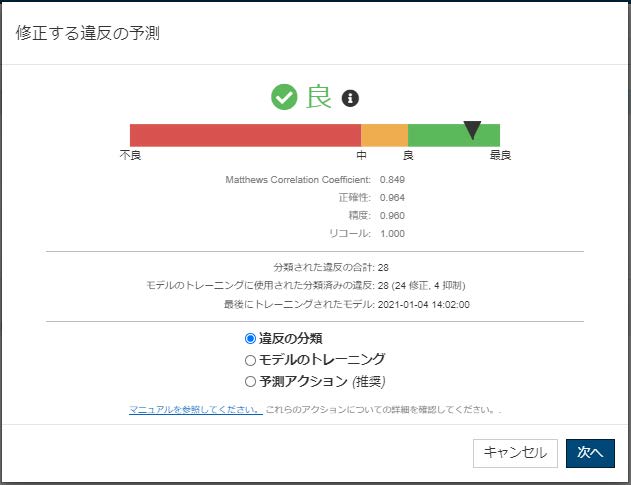Open the マニュアルを参照してください link
This screenshot has width=631, height=485.
pyautogui.click(x=196, y=410)
